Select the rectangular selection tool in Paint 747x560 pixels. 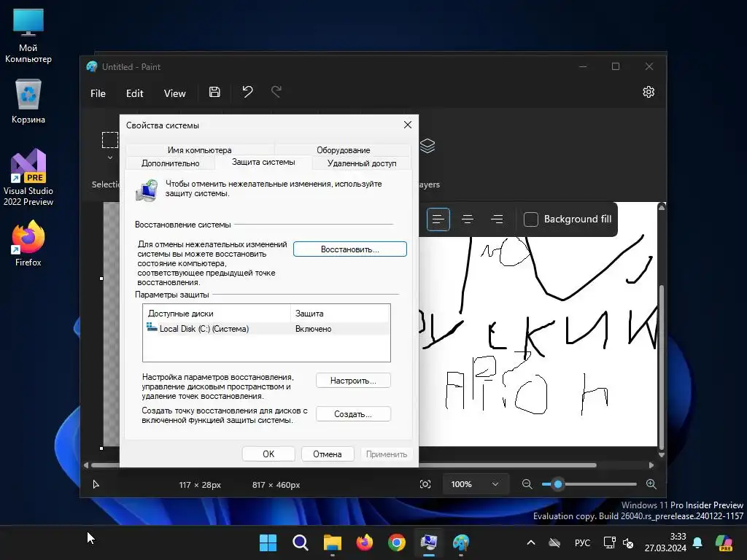[x=110, y=140]
